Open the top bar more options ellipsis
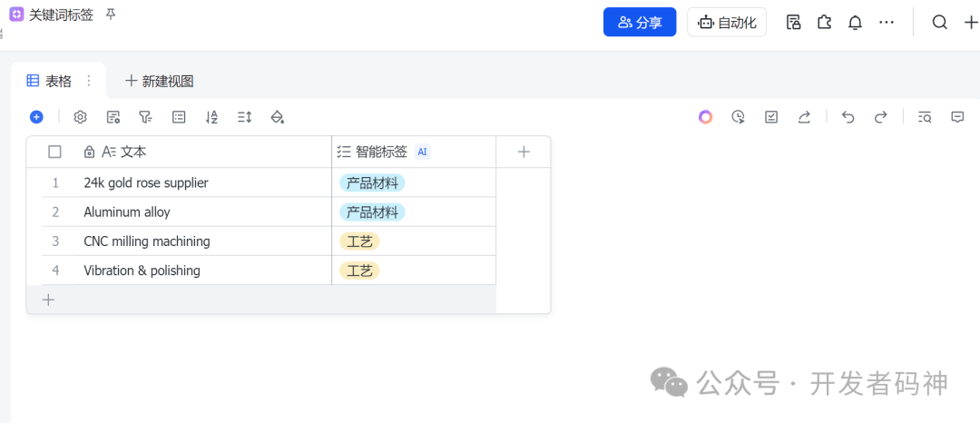This screenshot has width=980, height=423. coord(887,23)
